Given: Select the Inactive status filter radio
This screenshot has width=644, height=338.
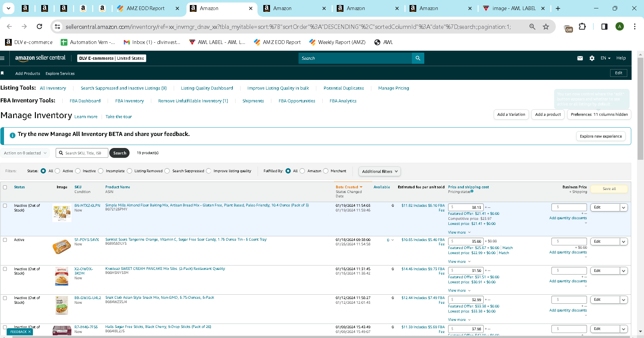Looking at the screenshot, I should click(x=78, y=171).
